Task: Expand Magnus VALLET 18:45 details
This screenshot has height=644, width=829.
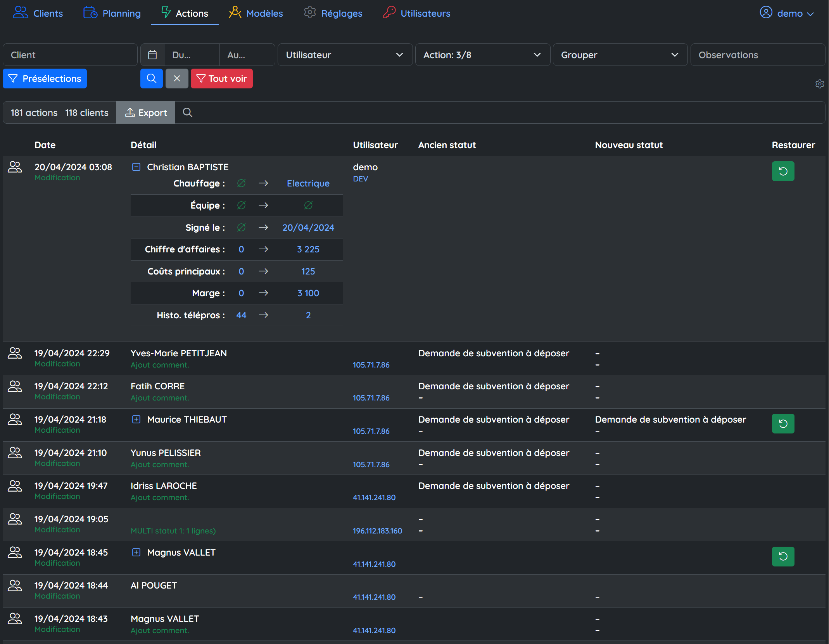Action: (x=136, y=552)
